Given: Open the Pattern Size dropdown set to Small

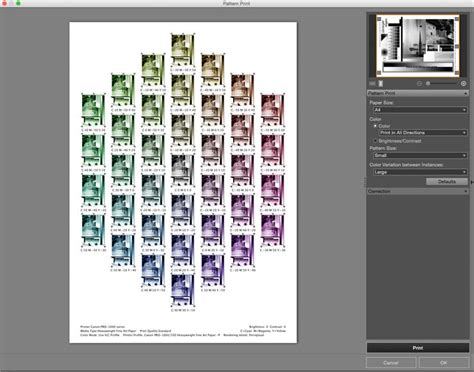Looking at the screenshot, I should [420, 155].
